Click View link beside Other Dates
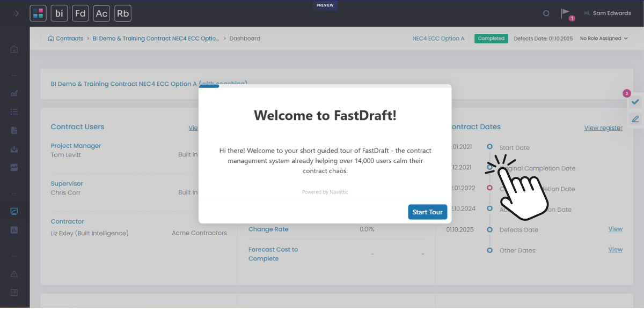The width and height of the screenshot is (644, 336). (x=616, y=249)
